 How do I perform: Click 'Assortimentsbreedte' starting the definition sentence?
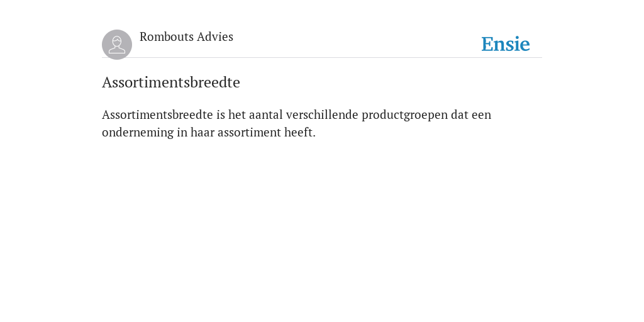(157, 114)
